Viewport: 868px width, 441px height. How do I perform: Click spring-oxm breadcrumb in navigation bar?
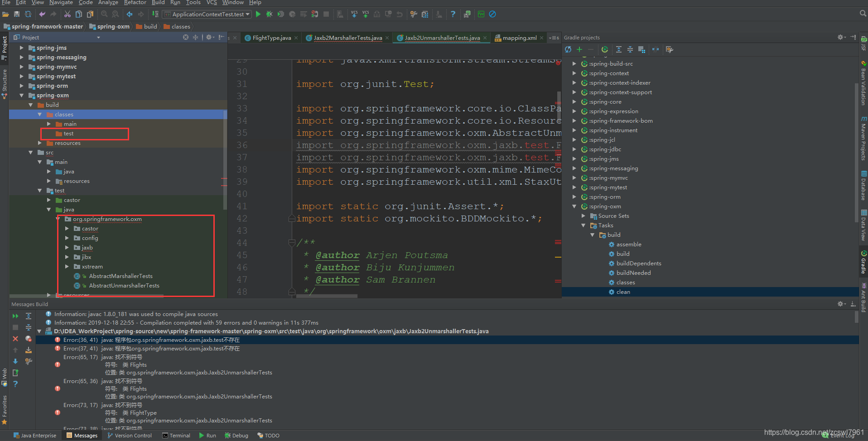click(x=109, y=26)
